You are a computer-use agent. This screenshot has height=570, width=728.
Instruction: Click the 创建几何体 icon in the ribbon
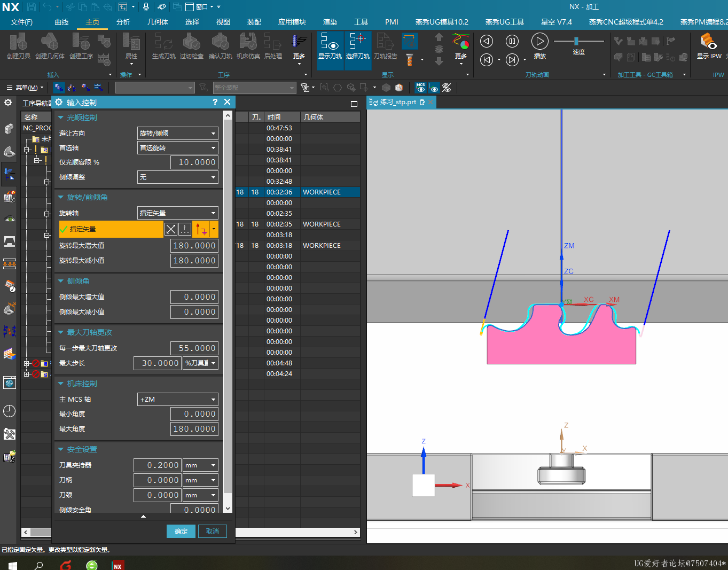[50, 46]
